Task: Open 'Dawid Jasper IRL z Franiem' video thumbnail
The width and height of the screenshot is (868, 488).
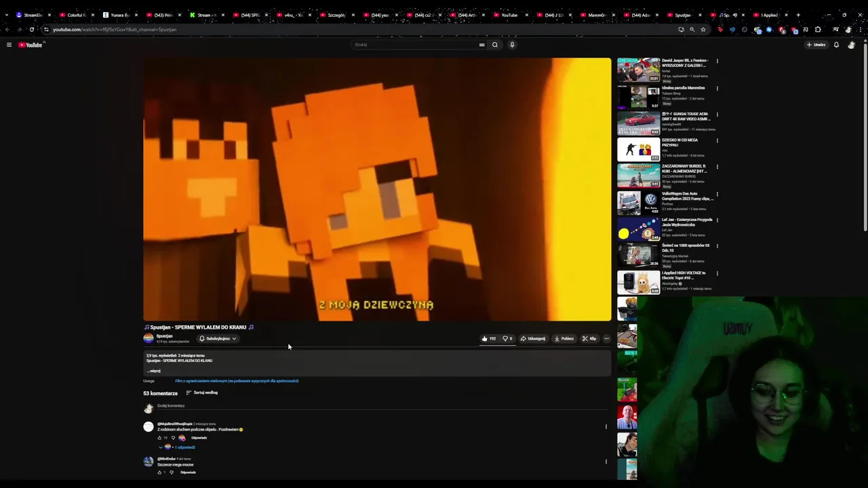Action: 638,70
